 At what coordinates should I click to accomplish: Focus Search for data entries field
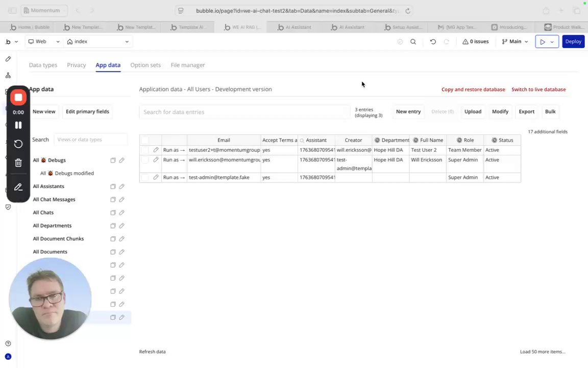[x=244, y=112]
